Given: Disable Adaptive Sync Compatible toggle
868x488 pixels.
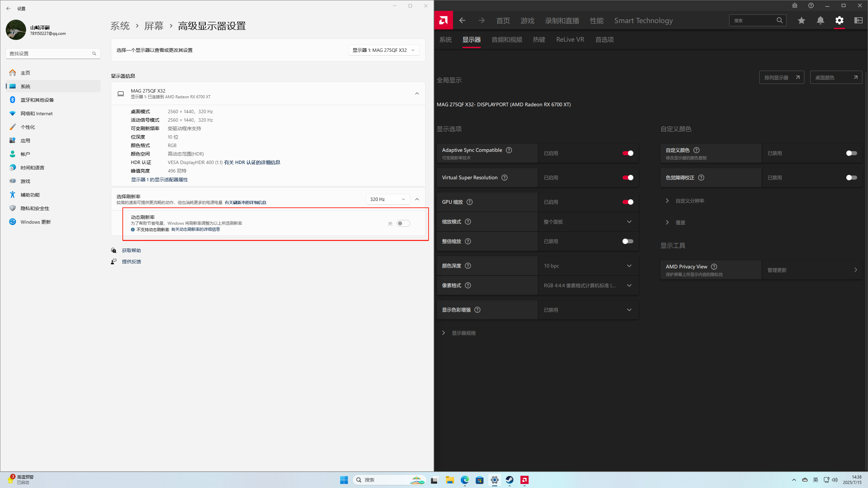Looking at the screenshot, I should (x=628, y=153).
